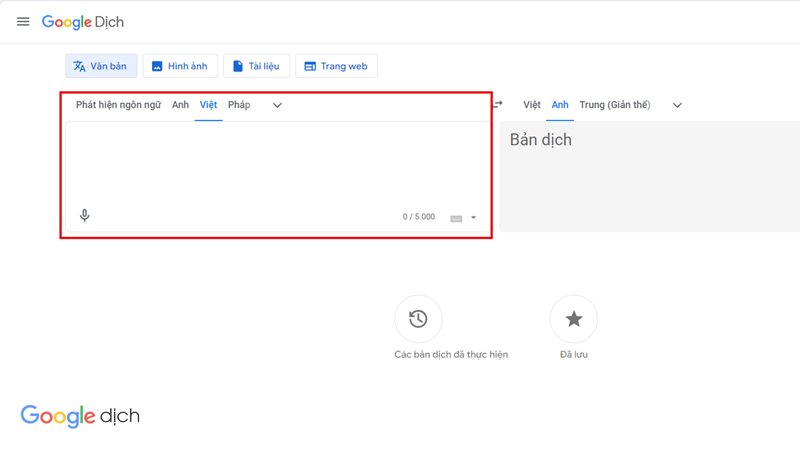Select the Tài liệu document translation tab

pos(256,66)
